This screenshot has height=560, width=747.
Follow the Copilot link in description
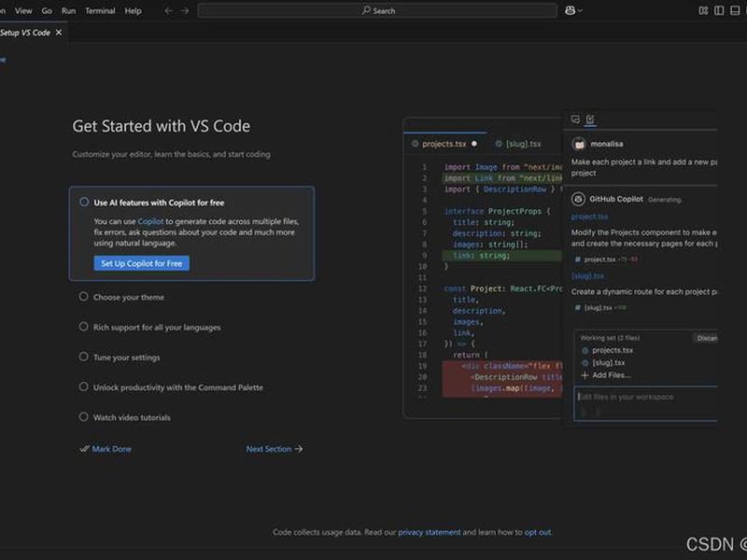click(x=150, y=221)
